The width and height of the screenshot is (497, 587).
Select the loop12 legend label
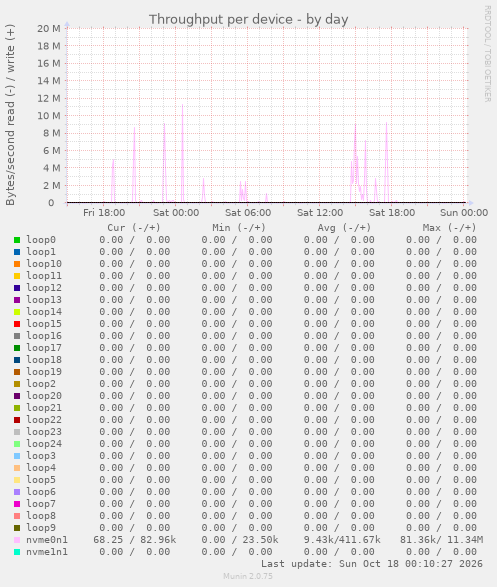tap(44, 288)
